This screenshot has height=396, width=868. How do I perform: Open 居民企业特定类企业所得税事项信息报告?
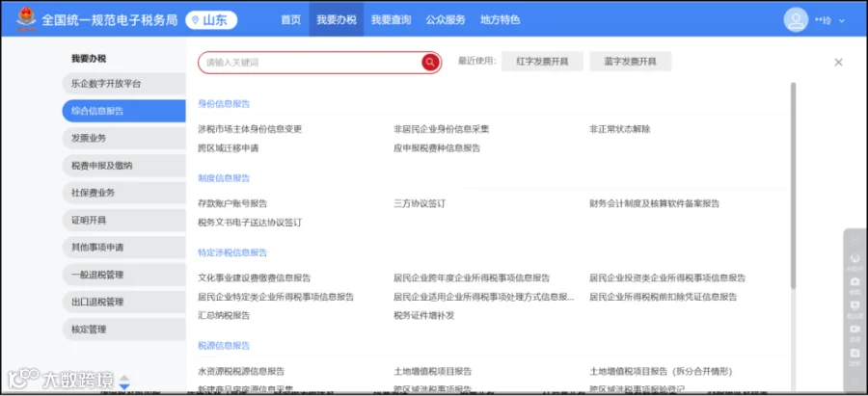[276, 297]
